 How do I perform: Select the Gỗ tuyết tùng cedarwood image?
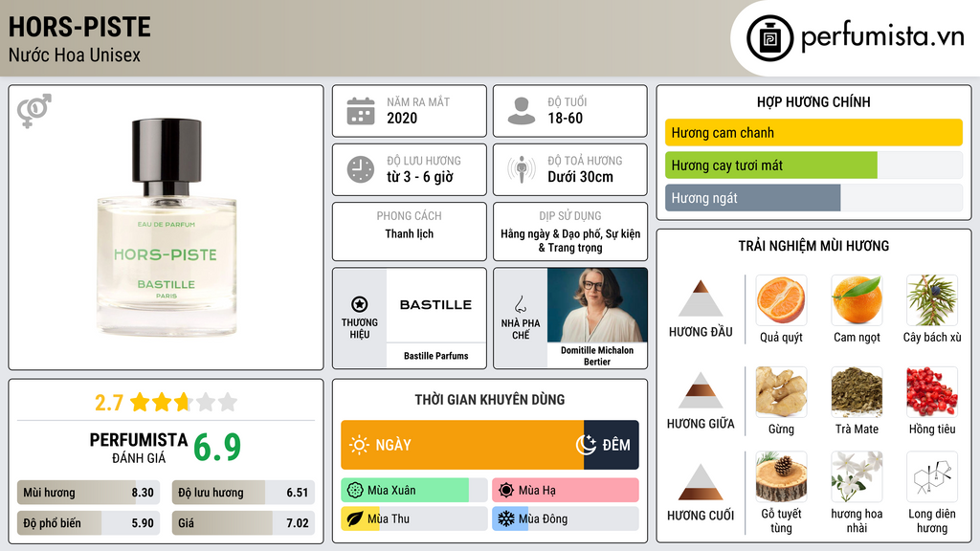781,477
